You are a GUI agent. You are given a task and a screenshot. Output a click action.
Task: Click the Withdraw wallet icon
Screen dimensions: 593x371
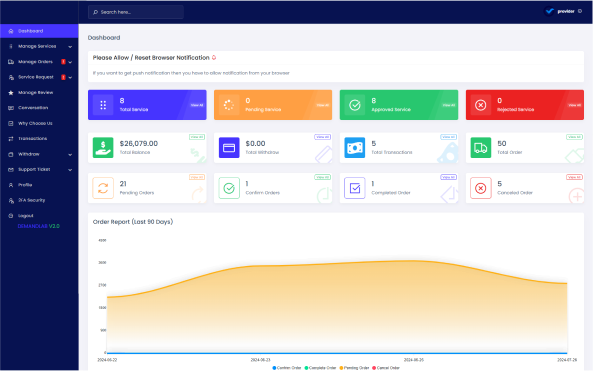point(11,154)
